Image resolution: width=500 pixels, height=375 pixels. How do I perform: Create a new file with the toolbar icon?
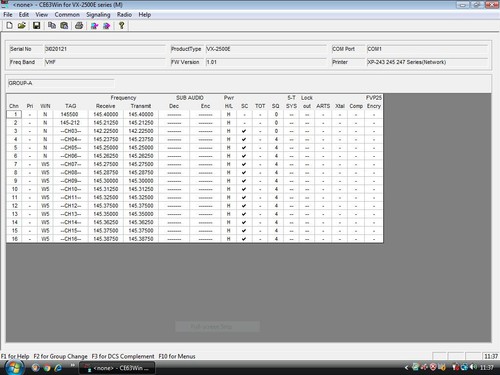9,25
